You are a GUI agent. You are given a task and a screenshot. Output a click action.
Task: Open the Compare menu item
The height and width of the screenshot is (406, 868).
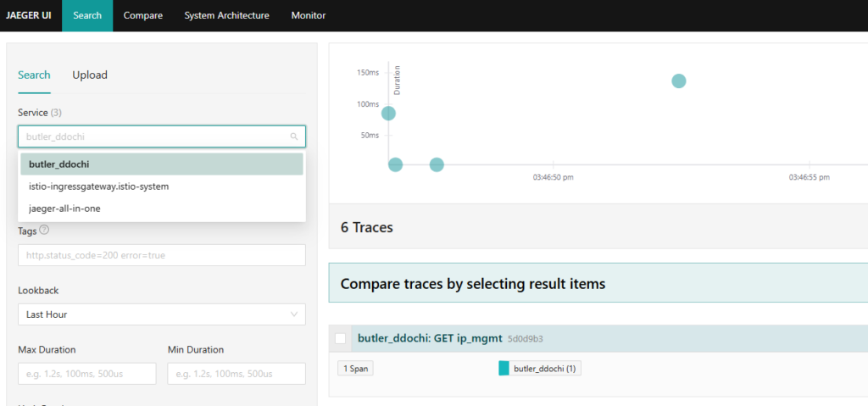142,15
